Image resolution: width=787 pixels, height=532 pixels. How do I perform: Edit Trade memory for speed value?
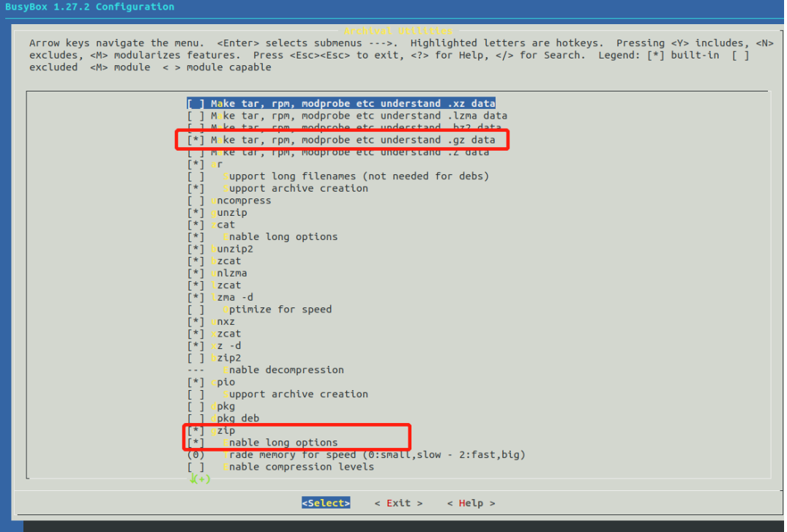pos(357,454)
